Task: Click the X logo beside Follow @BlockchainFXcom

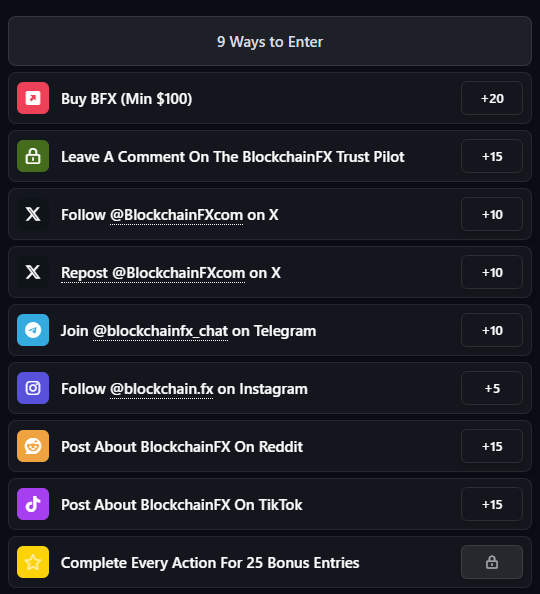Action: tap(33, 214)
